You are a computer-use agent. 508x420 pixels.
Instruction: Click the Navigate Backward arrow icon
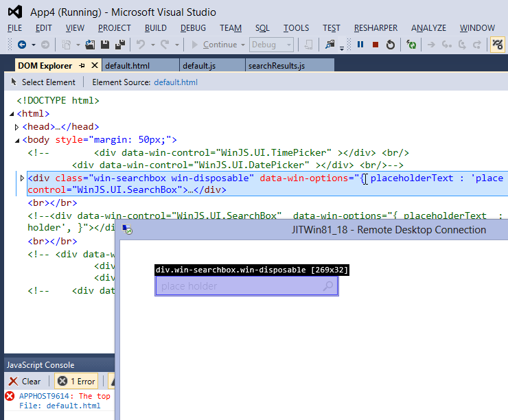22,45
